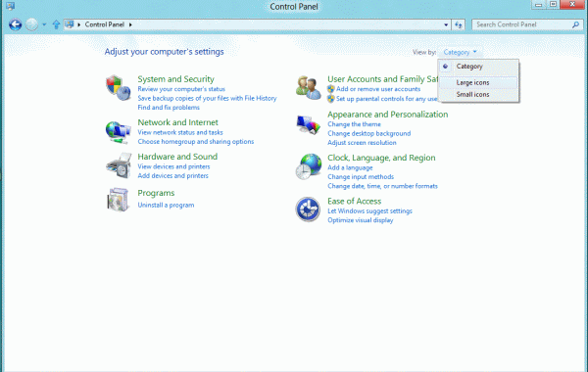Click Change desktop background
Viewport: 588px width, 372px height.
(x=369, y=133)
